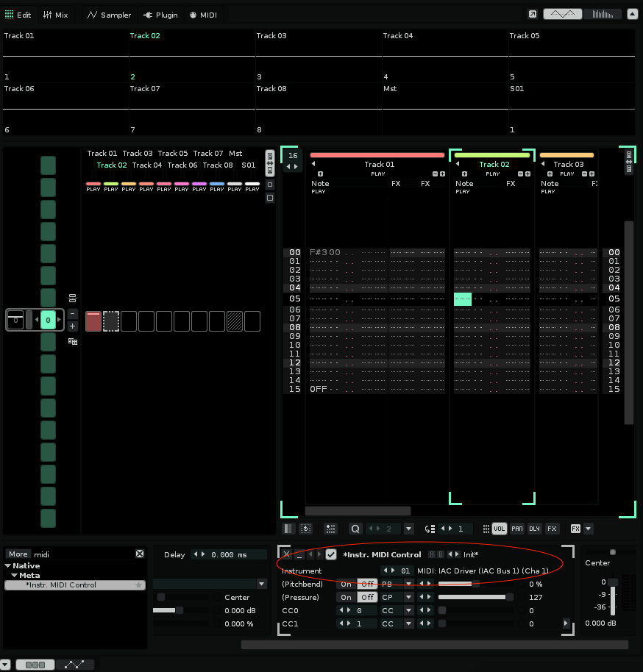Collapse Track 02 with its header arrow
The height and width of the screenshot is (672, 643).
click(458, 164)
